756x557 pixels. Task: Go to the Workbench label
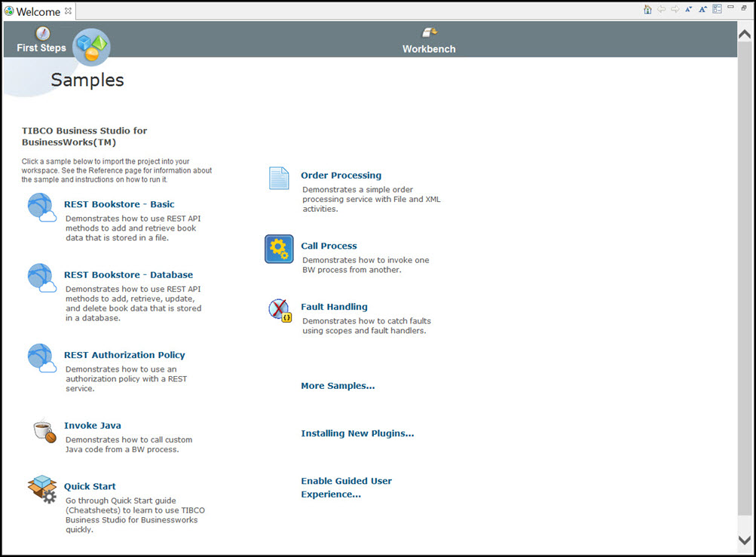pyautogui.click(x=429, y=49)
